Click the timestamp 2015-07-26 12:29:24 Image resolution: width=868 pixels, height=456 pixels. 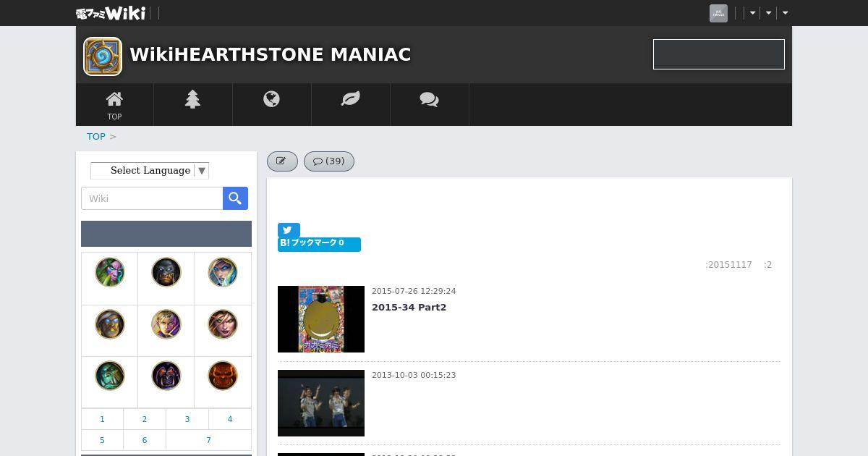(414, 291)
